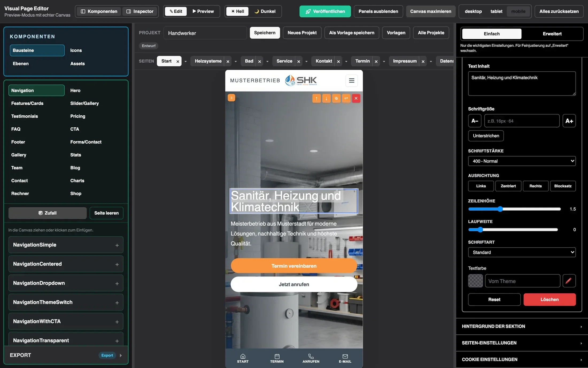Switch to the Assets tab
The height and width of the screenshot is (368, 588).
[x=78, y=63]
